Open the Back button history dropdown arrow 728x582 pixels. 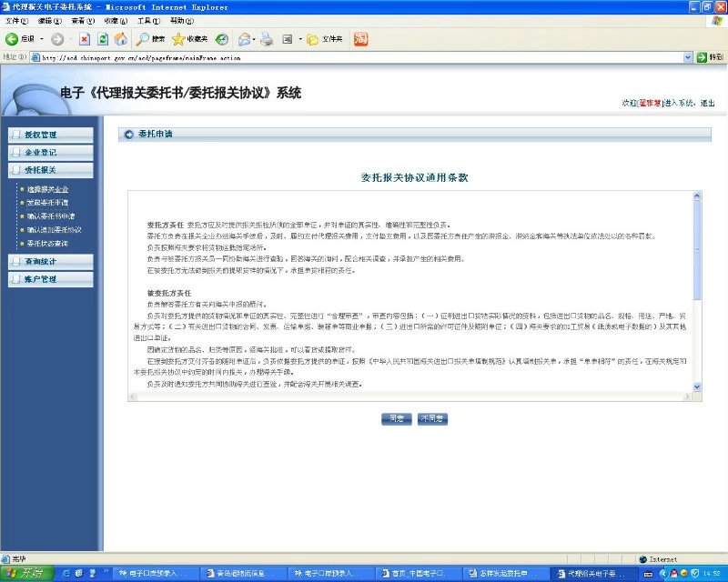(x=42, y=39)
